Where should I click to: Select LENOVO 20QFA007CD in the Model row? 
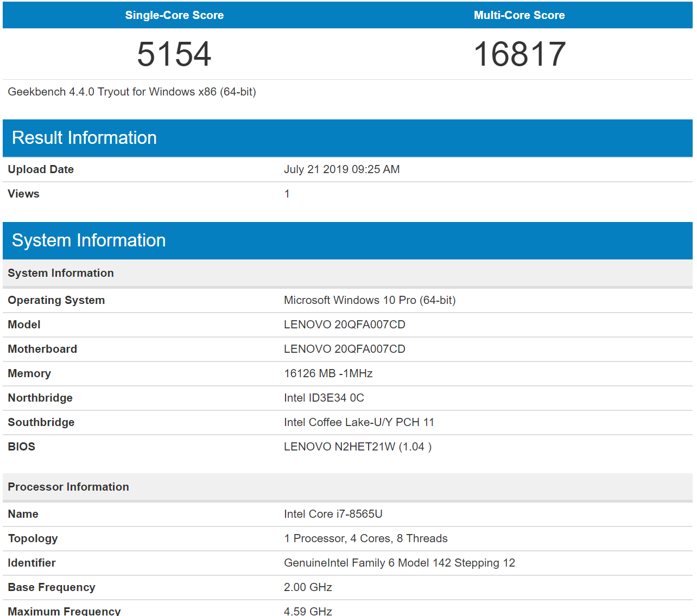click(345, 325)
